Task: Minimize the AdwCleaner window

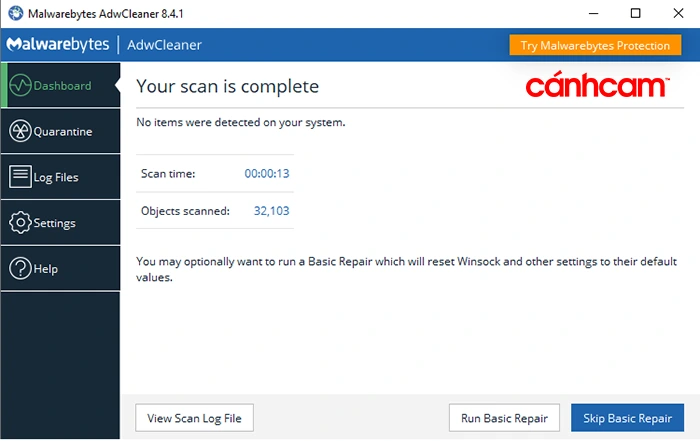Action: [x=593, y=13]
